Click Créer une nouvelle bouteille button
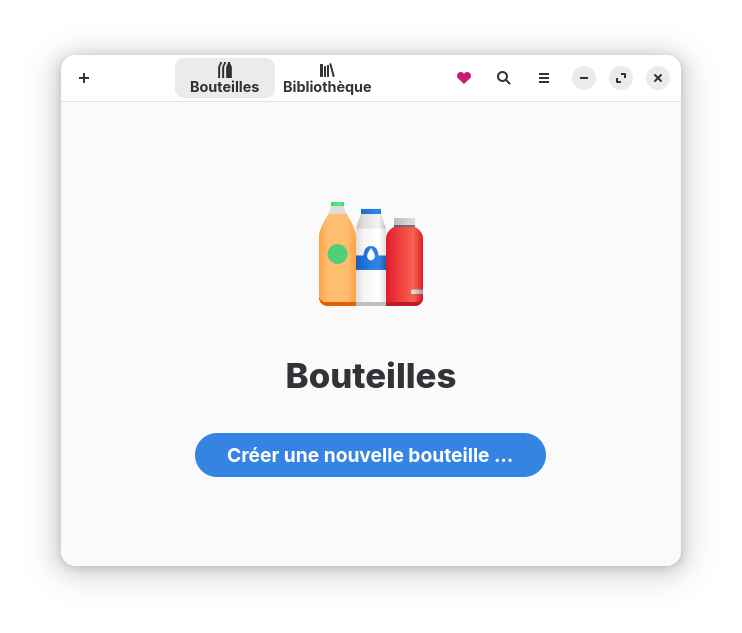This screenshot has width=742, height=633. (370, 455)
